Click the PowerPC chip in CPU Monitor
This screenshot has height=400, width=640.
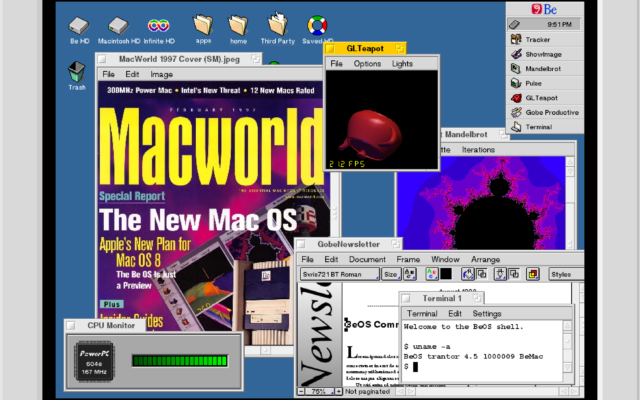pyautogui.click(x=94, y=362)
